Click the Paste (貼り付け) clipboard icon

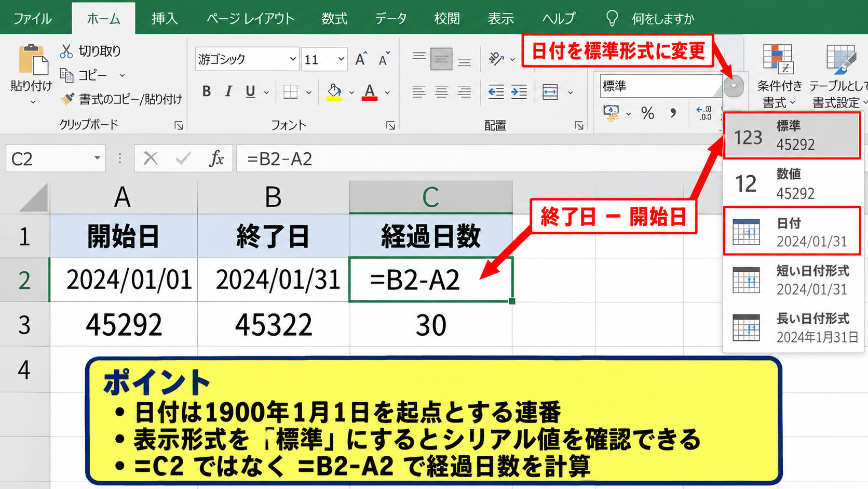click(x=33, y=60)
